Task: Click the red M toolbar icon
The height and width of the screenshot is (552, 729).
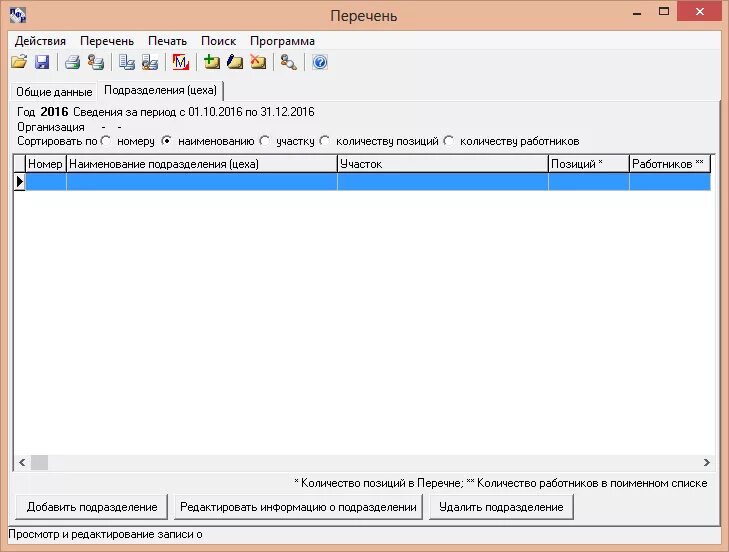Action: 180,62
